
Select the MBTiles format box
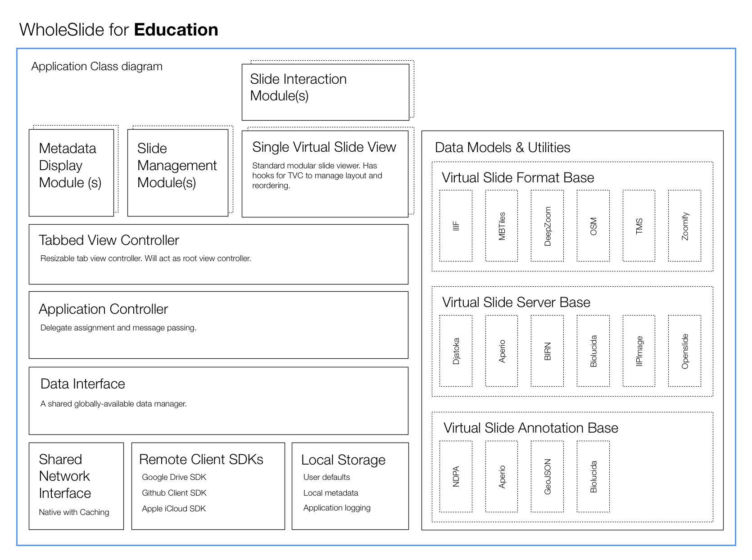point(502,226)
